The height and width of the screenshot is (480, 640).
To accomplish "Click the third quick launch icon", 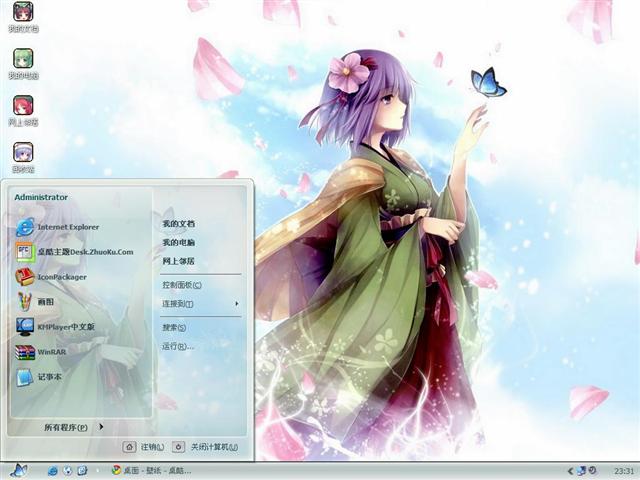I will coord(82,471).
